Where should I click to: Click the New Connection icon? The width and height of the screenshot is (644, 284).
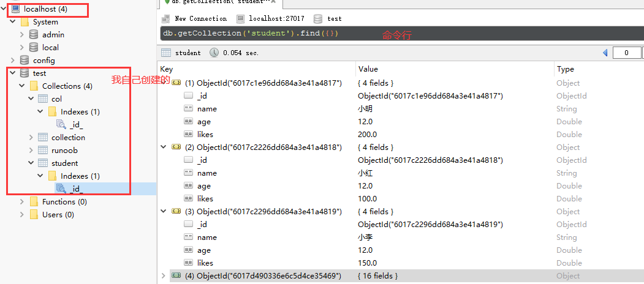[x=165, y=18]
